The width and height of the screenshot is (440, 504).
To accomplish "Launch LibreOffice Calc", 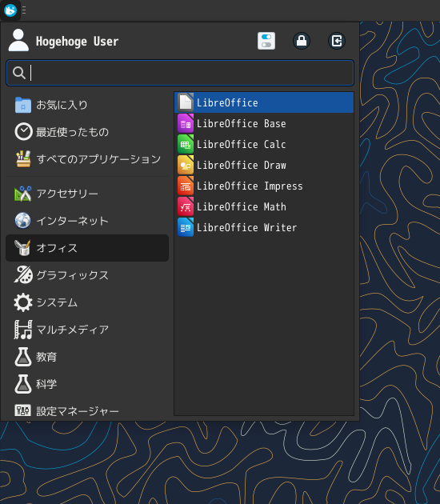I will [x=264, y=144].
